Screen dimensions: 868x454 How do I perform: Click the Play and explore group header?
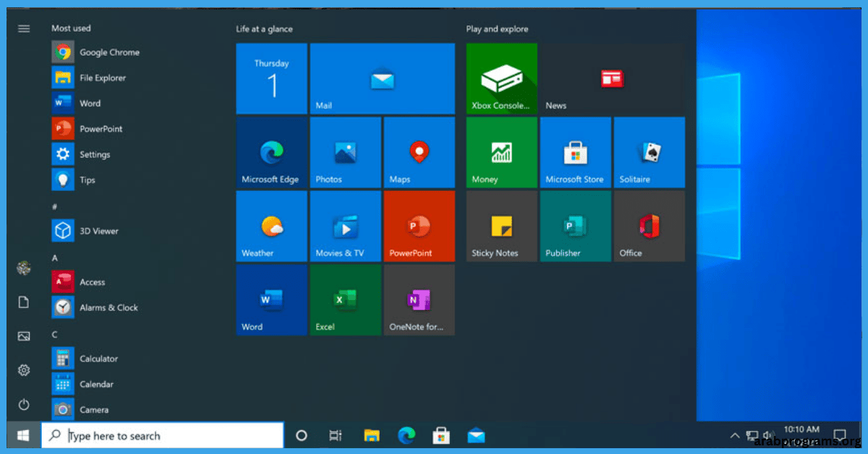(x=497, y=29)
